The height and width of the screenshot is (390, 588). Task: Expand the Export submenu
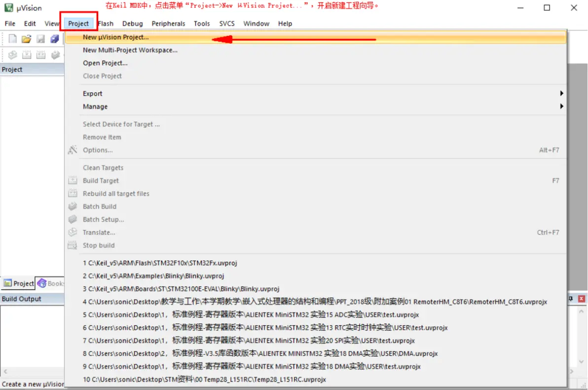point(315,93)
